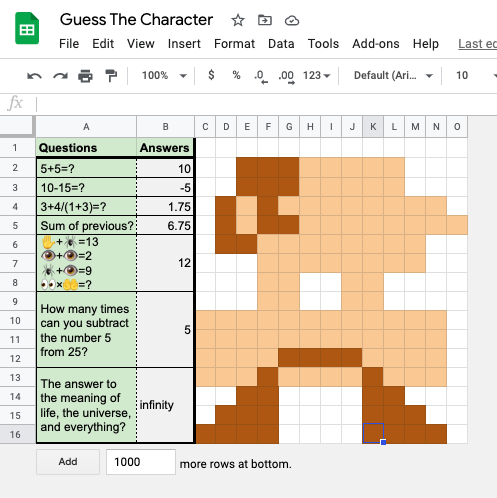Click the Add rows button
Viewport: 497px width, 498px height.
(x=68, y=462)
